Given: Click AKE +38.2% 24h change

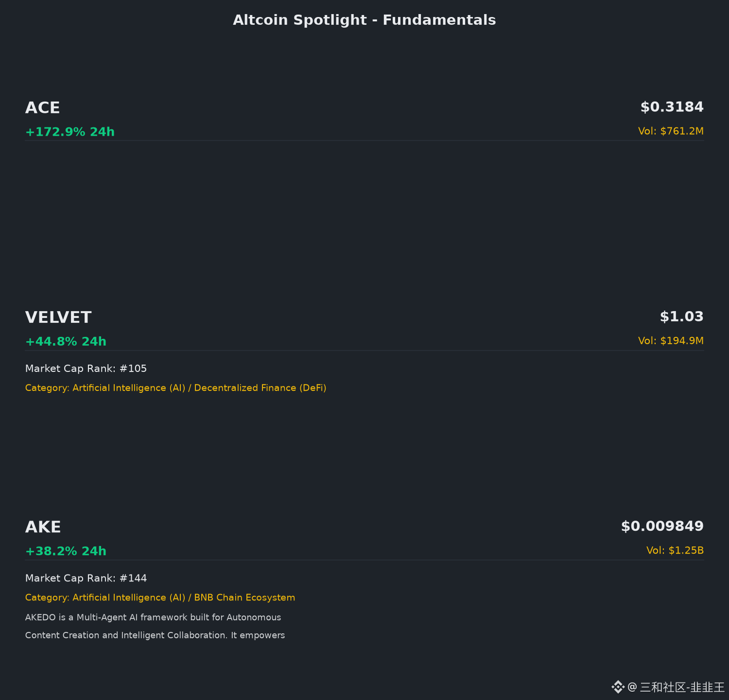Looking at the screenshot, I should point(66,551).
